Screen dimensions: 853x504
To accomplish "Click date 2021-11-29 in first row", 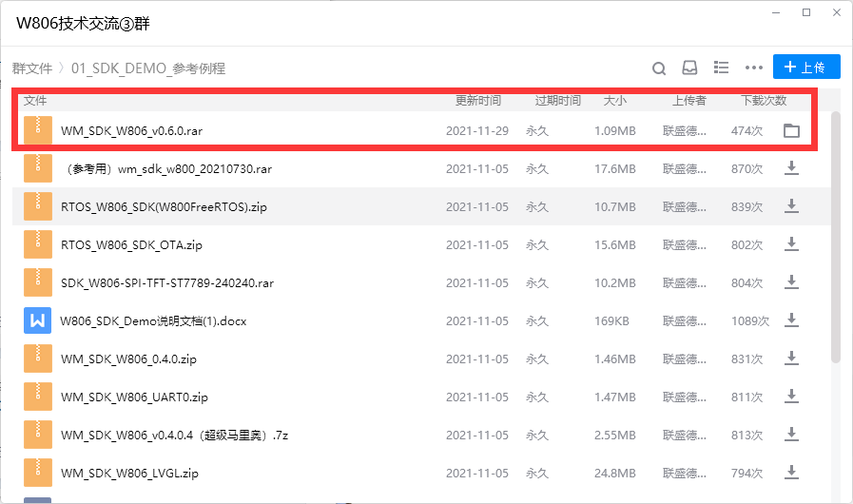I will tap(477, 131).
